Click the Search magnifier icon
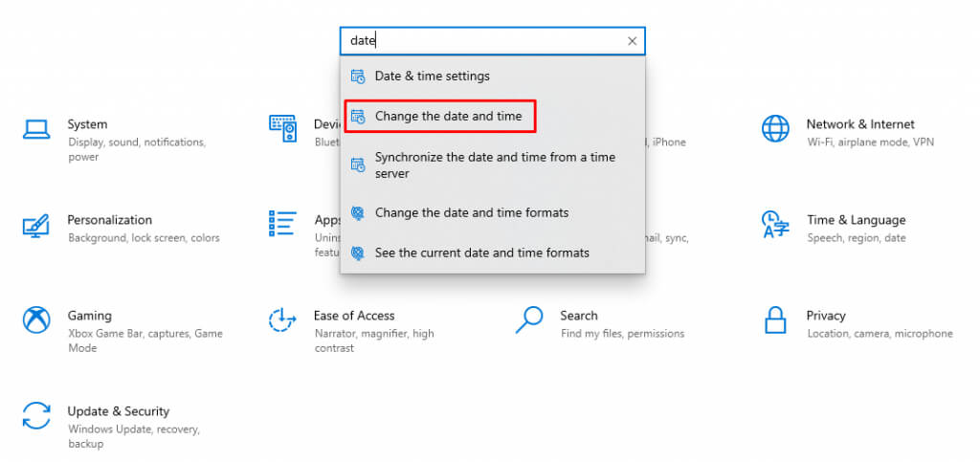Image resolution: width=980 pixels, height=462 pixels. pyautogui.click(x=529, y=320)
